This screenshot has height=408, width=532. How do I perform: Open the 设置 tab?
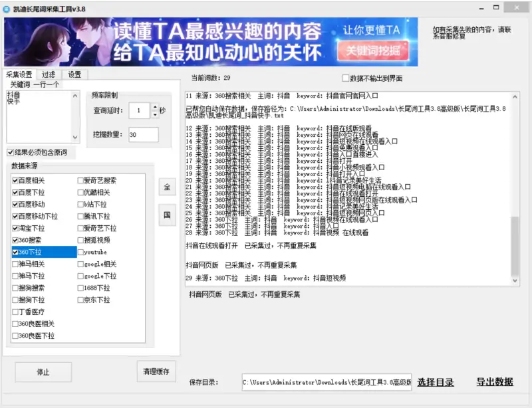click(74, 74)
